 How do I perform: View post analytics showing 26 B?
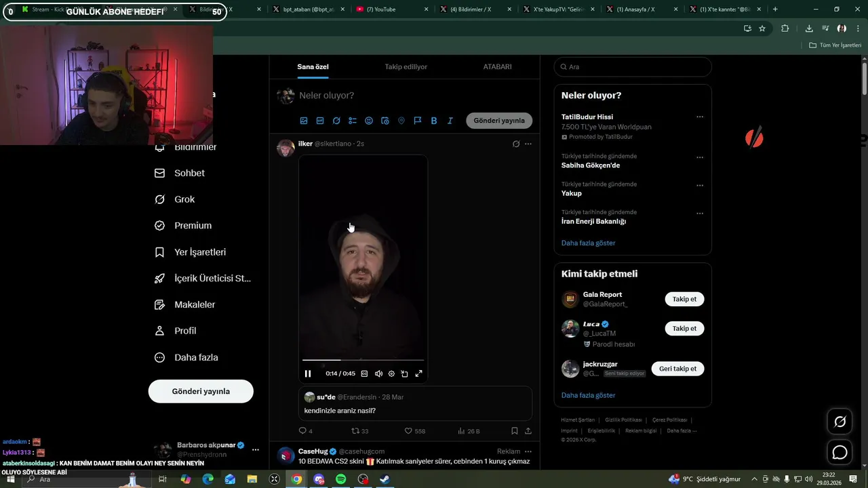pyautogui.click(x=469, y=431)
